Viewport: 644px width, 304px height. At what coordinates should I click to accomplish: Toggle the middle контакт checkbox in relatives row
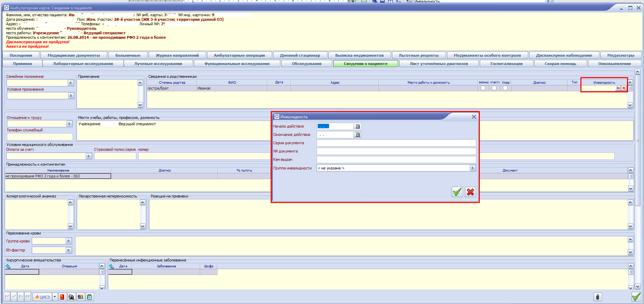point(494,88)
